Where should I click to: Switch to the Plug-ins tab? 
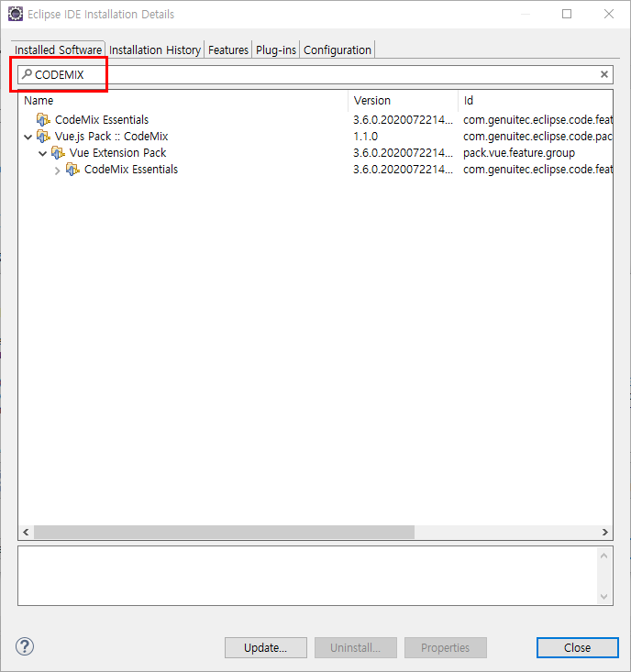[x=276, y=50]
